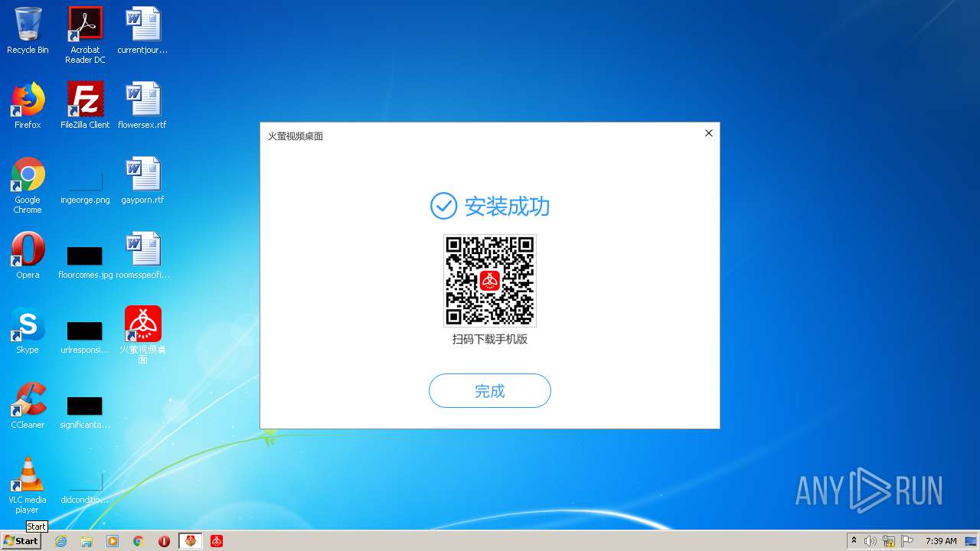Open the volume speaker tray icon
The width and height of the screenshot is (980, 551).
(871, 541)
